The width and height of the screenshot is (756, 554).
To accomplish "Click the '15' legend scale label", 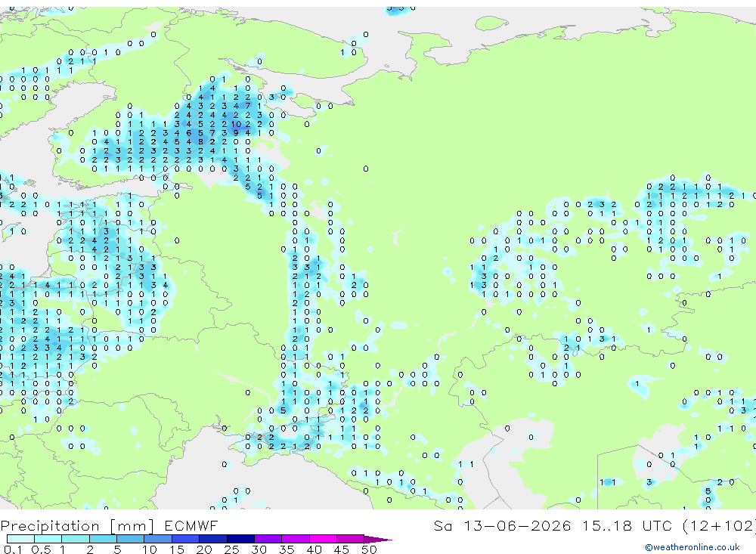I will tap(176, 549).
